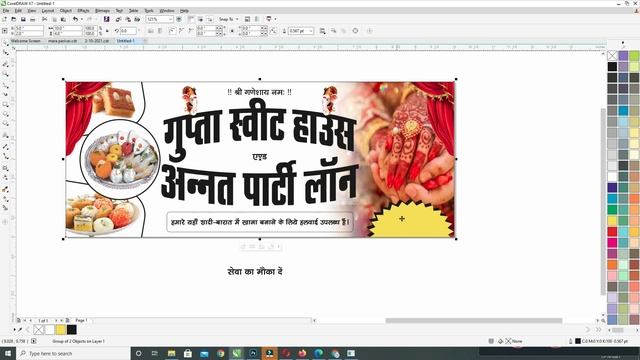Viewport: 640px width, 360px height.
Task: Open the Application launcher dropdown arrow
Action: (276, 19)
